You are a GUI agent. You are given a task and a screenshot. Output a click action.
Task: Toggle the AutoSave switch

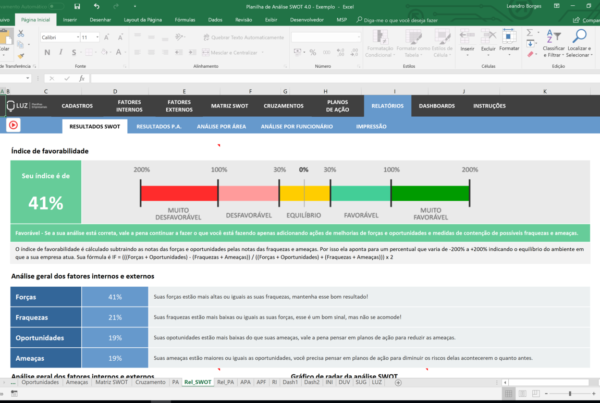click(x=56, y=7)
